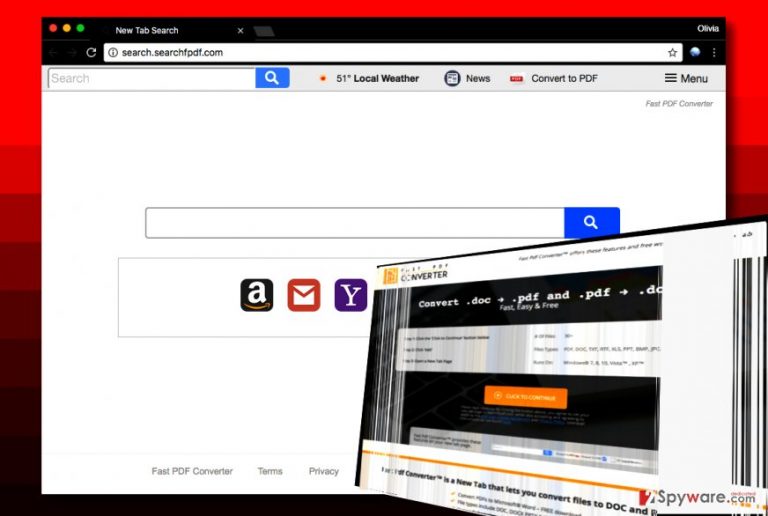Open the News link in toolbar

(478, 78)
